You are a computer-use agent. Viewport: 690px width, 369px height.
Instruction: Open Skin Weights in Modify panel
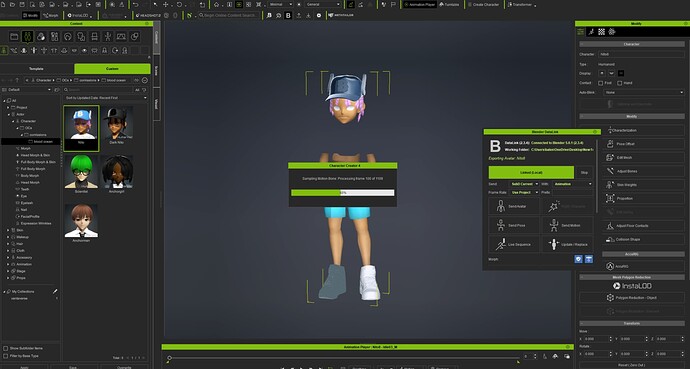click(631, 185)
